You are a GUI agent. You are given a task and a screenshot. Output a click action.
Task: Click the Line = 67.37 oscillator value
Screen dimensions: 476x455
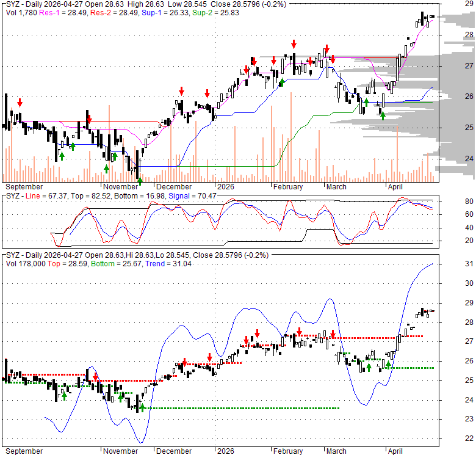(x=46, y=196)
